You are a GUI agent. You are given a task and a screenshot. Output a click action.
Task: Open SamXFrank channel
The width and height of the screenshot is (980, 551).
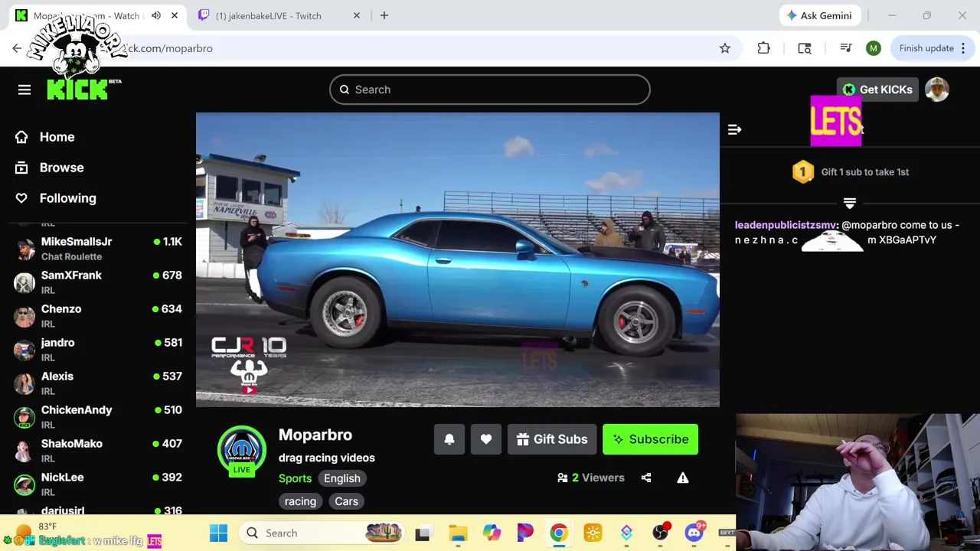pos(98,282)
